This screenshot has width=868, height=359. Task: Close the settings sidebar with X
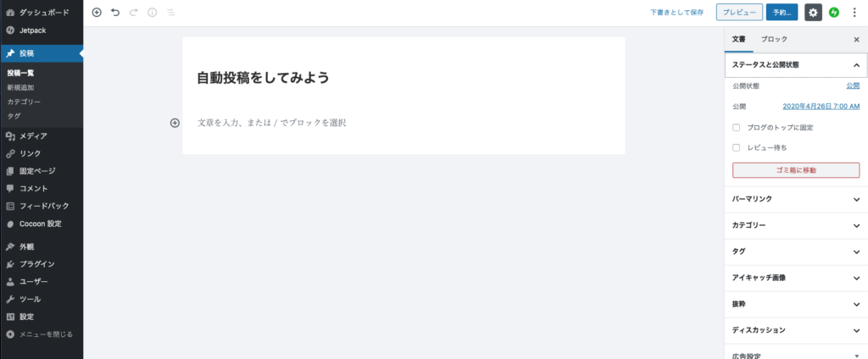click(x=856, y=40)
